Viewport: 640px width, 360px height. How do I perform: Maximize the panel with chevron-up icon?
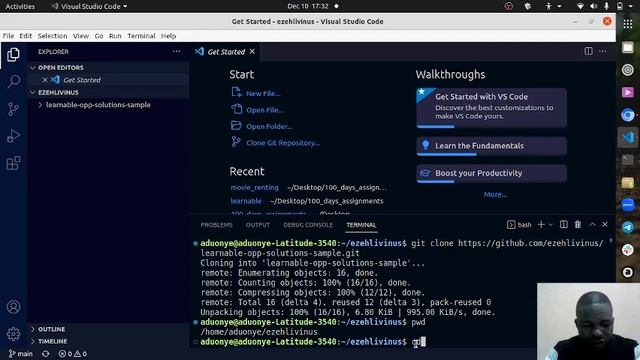592,224
